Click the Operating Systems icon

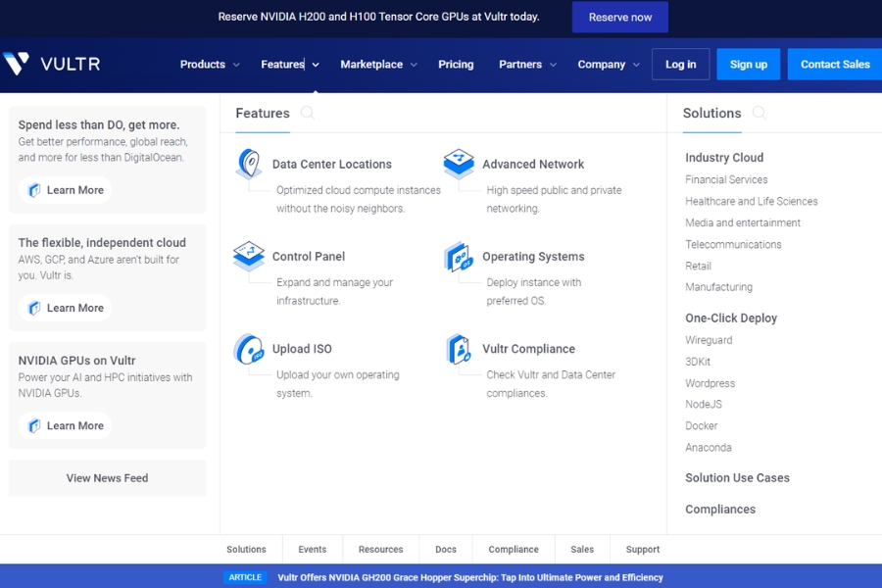pyautogui.click(x=459, y=256)
